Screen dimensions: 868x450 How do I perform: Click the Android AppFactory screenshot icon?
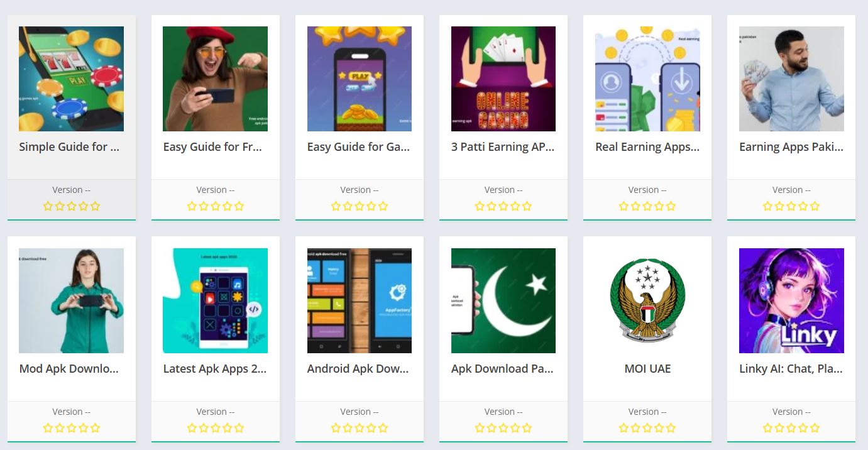tap(360, 300)
